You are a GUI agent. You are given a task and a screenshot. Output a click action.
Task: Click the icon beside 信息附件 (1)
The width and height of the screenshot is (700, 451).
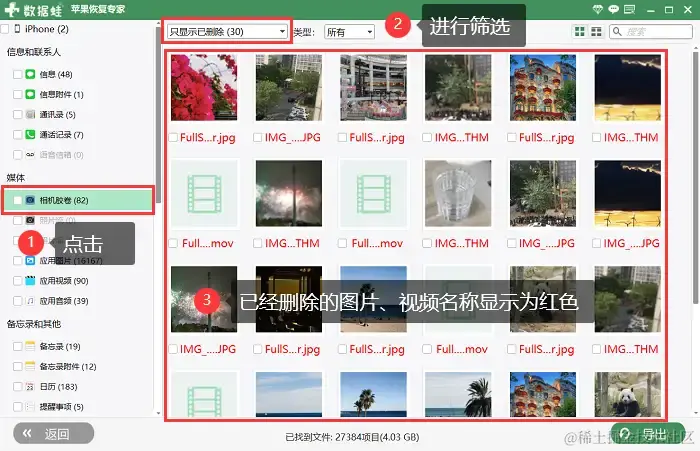(x=30, y=94)
